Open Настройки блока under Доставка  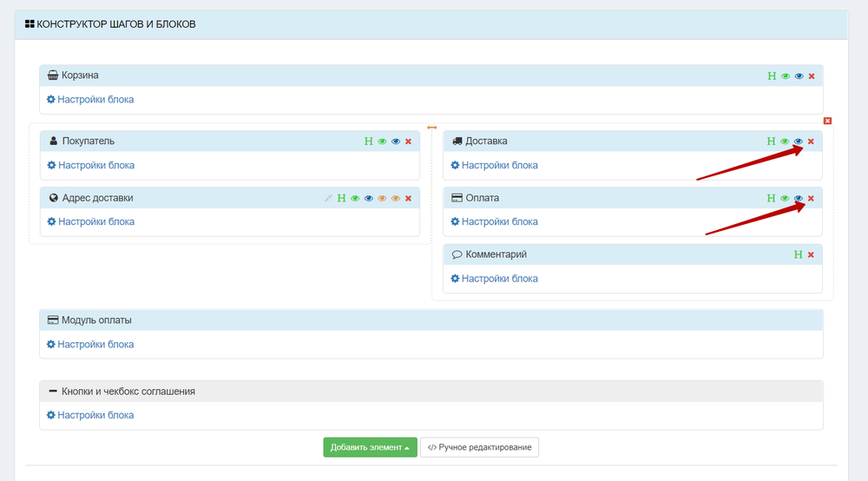[495, 166]
